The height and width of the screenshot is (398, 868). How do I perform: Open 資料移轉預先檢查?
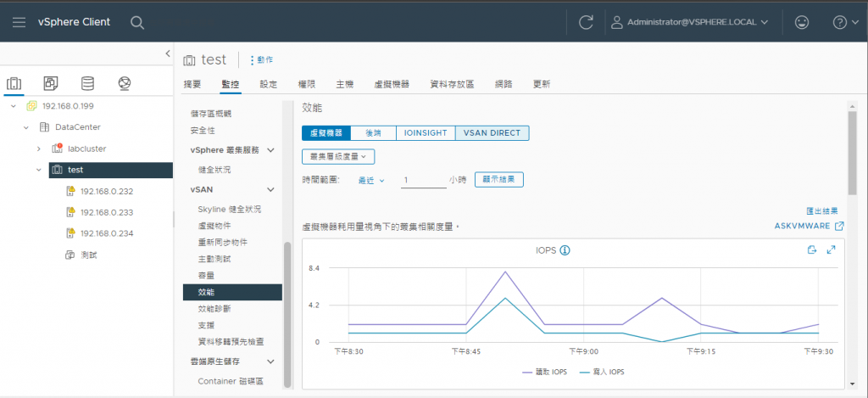coord(231,341)
